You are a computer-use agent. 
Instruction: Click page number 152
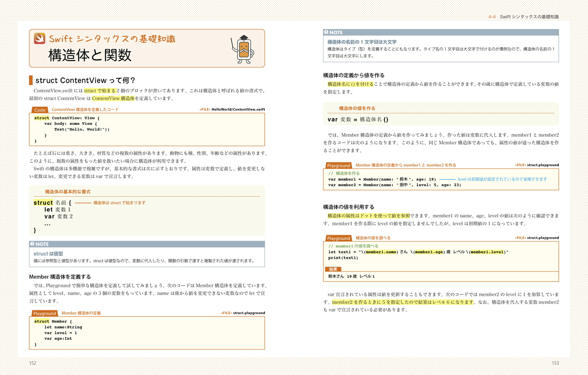tap(33, 363)
